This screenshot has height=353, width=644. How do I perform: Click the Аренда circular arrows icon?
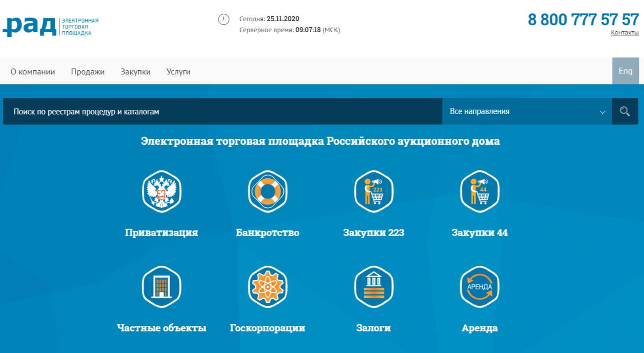480,285
